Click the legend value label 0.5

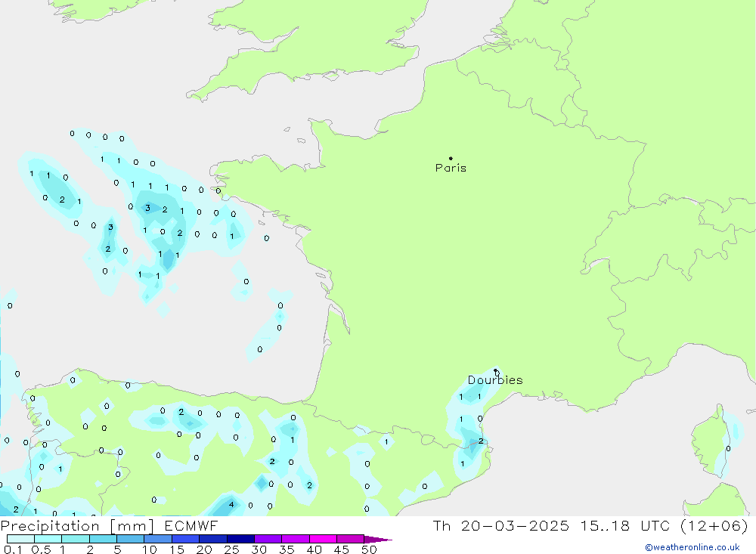tap(41, 549)
